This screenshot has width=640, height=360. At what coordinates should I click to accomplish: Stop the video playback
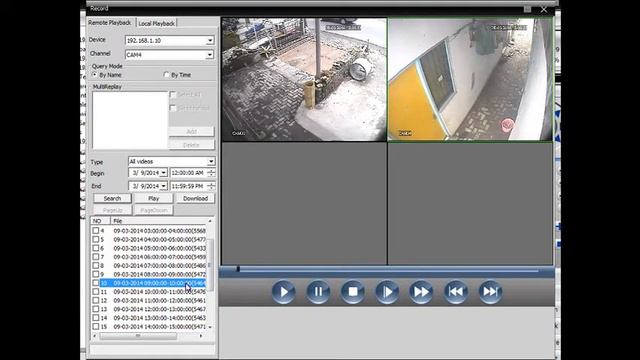pos(353,291)
